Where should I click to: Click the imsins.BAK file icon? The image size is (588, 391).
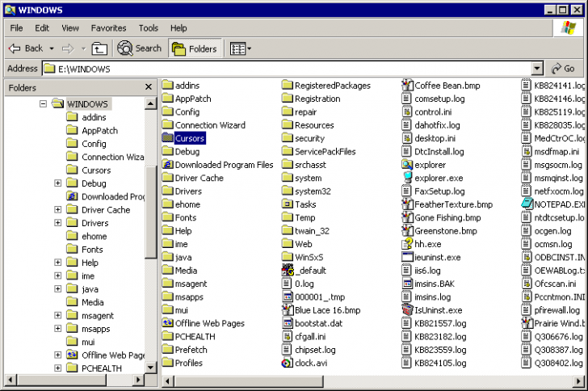407,284
